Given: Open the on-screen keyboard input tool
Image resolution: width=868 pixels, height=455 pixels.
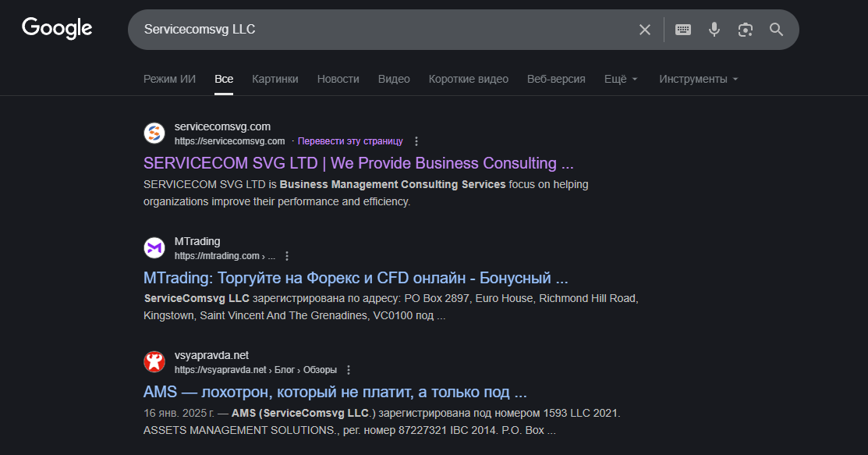Looking at the screenshot, I should (683, 30).
